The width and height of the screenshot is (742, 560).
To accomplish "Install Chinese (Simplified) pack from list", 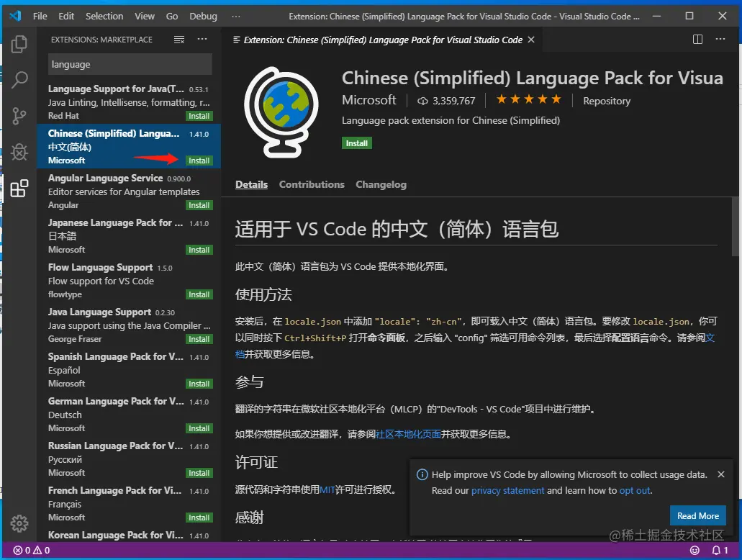I will pyautogui.click(x=199, y=161).
